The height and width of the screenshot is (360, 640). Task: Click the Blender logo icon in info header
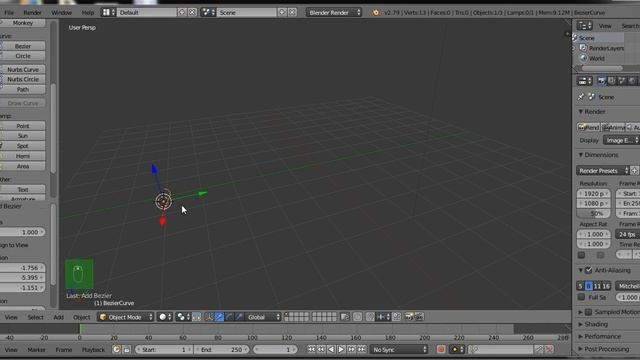[376, 13]
